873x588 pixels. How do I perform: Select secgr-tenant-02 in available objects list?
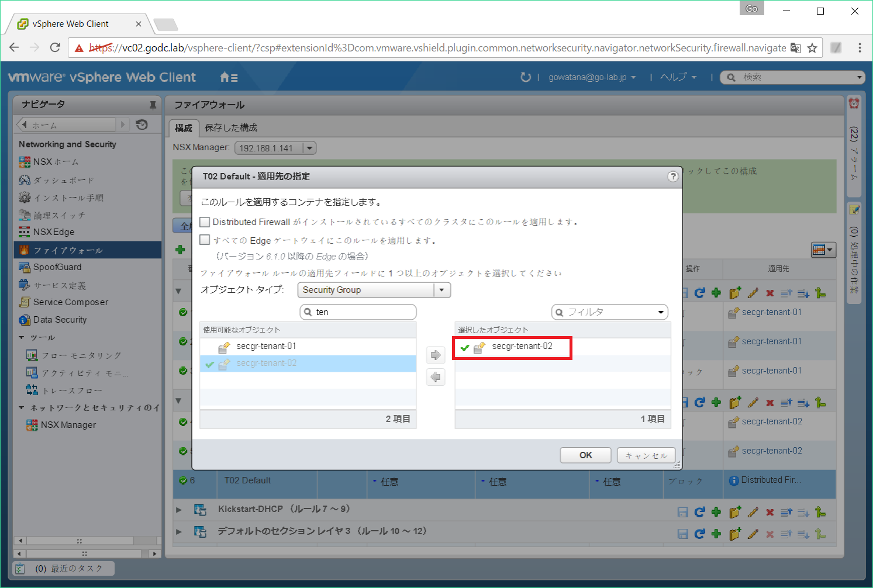[308, 364]
